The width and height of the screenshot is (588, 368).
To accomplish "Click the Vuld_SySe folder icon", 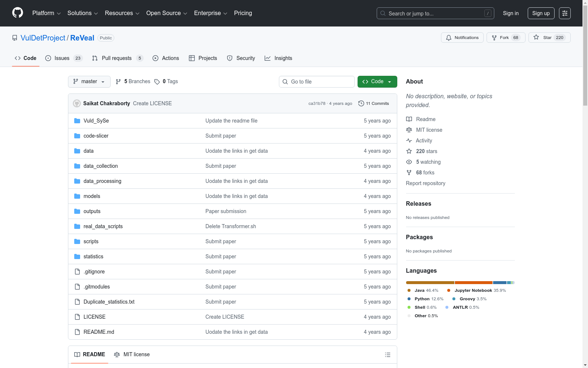I will [77, 121].
